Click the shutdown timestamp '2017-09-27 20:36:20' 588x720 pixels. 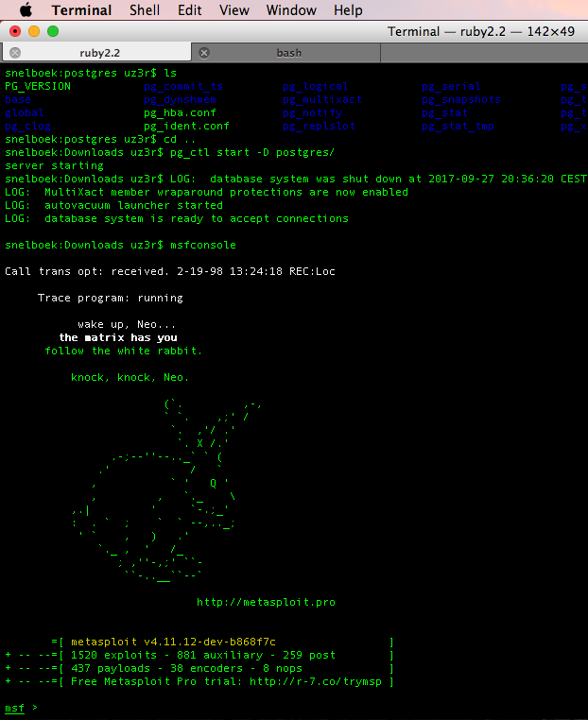491,179
